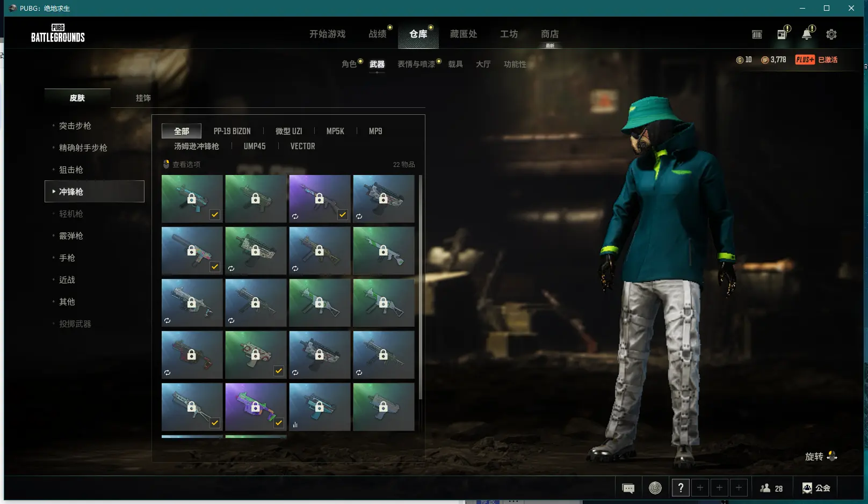The width and height of the screenshot is (868, 504).
Task: Click the question mark team slot
Action: pyautogui.click(x=681, y=488)
